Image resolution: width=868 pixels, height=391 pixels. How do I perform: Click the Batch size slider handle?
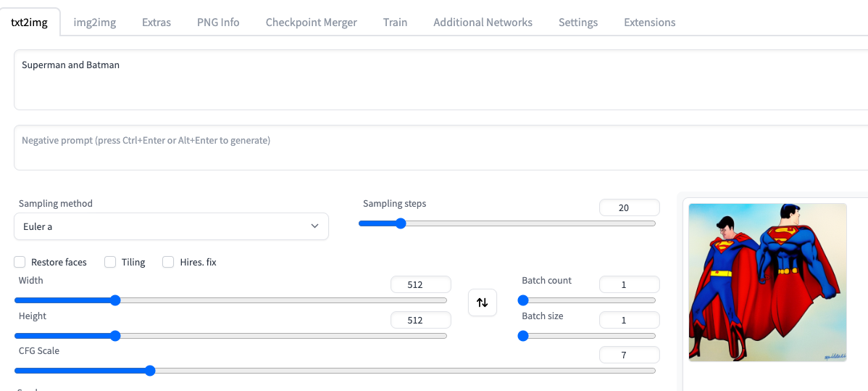coord(522,336)
